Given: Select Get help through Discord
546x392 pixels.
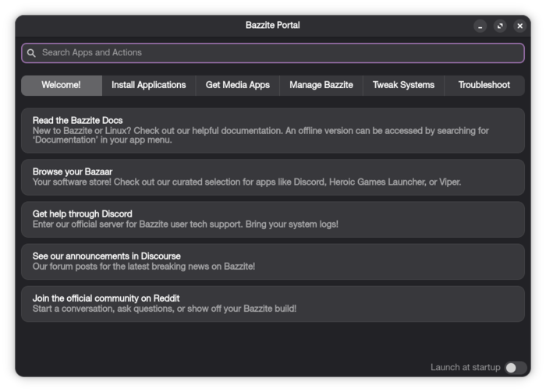Looking at the screenshot, I should pyautogui.click(x=273, y=220).
